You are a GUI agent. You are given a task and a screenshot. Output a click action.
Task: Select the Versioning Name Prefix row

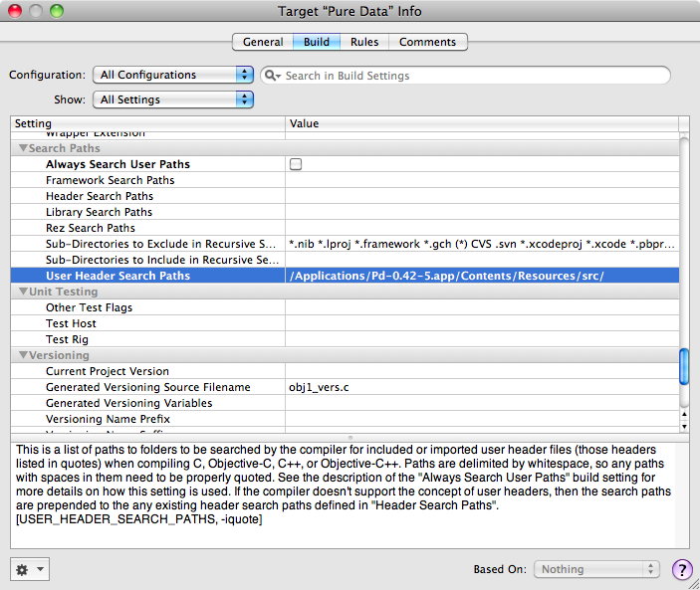click(345, 419)
